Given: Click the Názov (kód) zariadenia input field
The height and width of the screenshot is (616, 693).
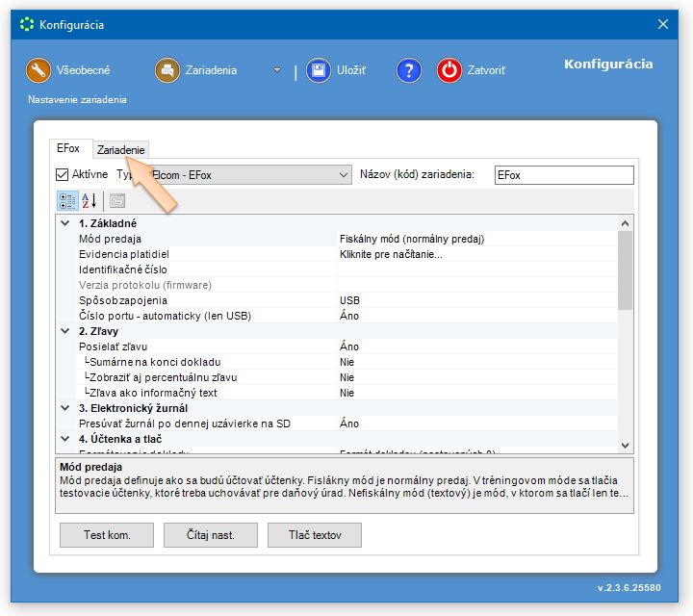Looking at the screenshot, I should click(563, 175).
